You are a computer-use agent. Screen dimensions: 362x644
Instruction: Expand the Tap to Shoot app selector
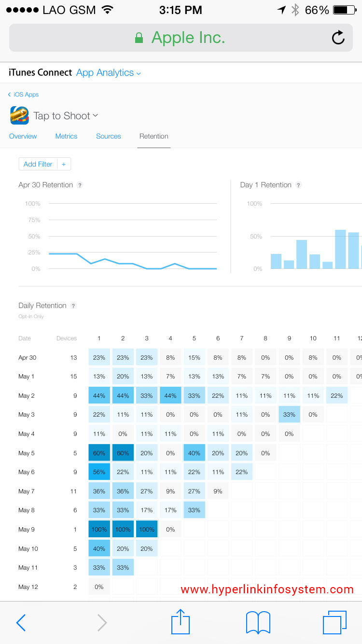pos(66,116)
